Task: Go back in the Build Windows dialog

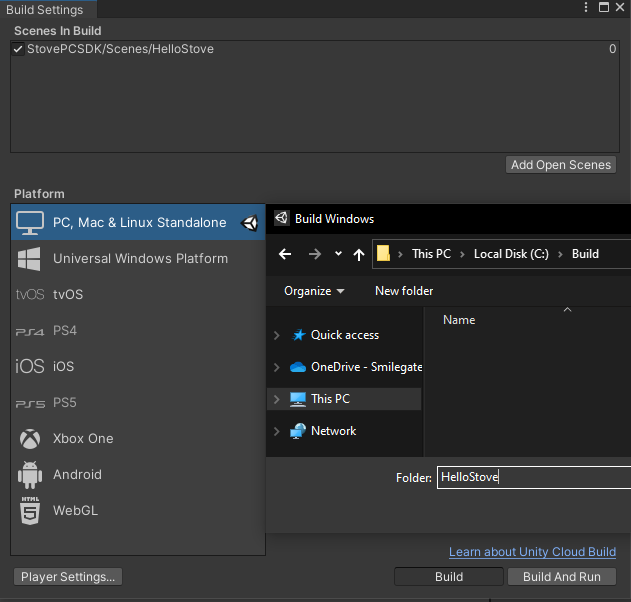Action: pos(285,254)
